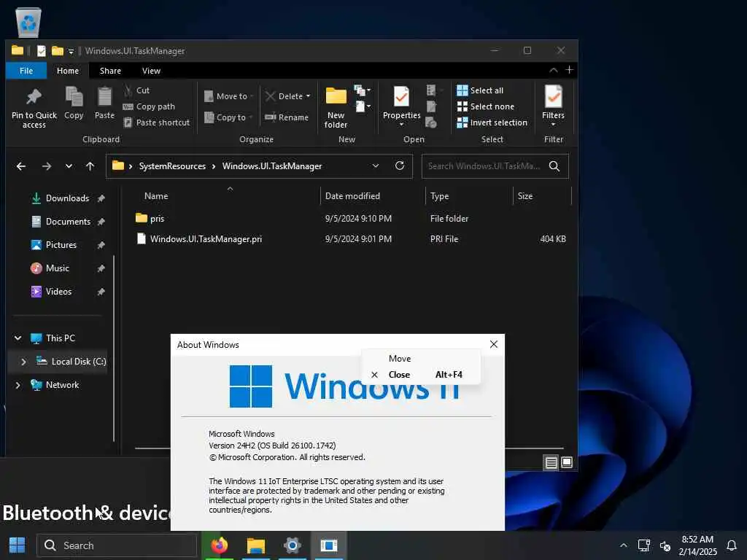Open the Settings app from the taskbar

click(292, 545)
